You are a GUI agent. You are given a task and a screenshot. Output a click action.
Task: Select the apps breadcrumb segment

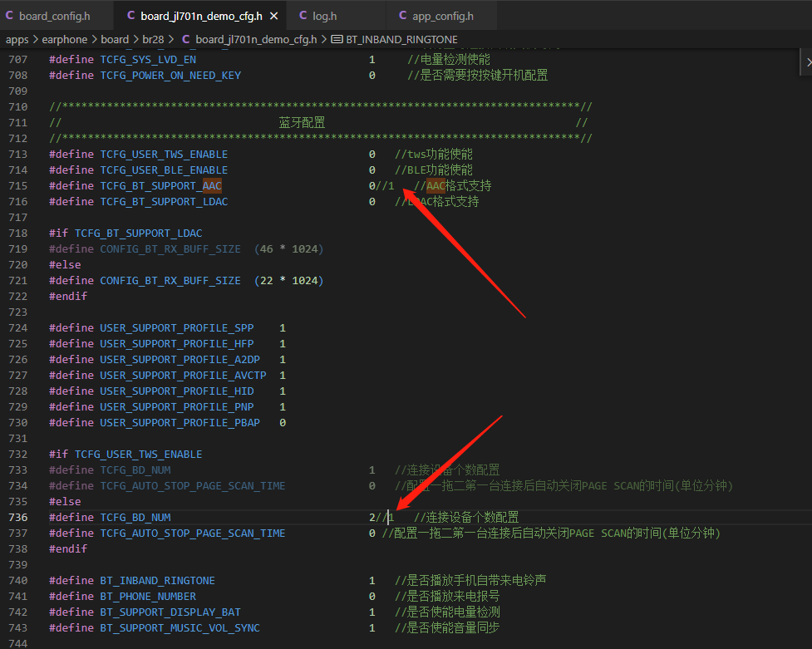point(17,39)
